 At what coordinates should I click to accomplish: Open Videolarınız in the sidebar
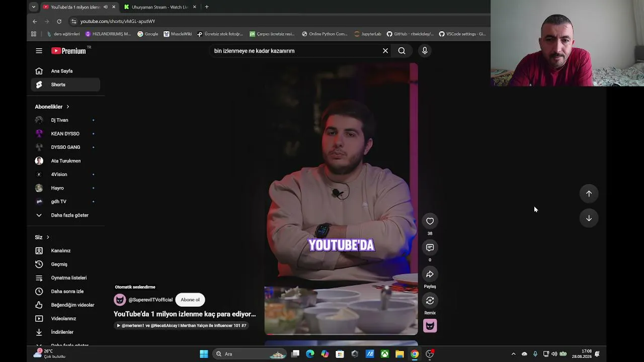pos(65,318)
